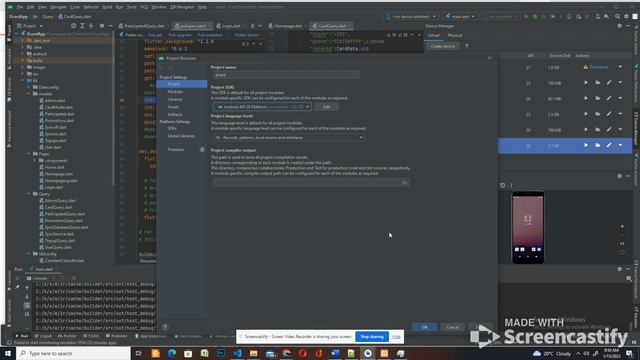Collapse the Query folder in project tree

tap(29, 194)
